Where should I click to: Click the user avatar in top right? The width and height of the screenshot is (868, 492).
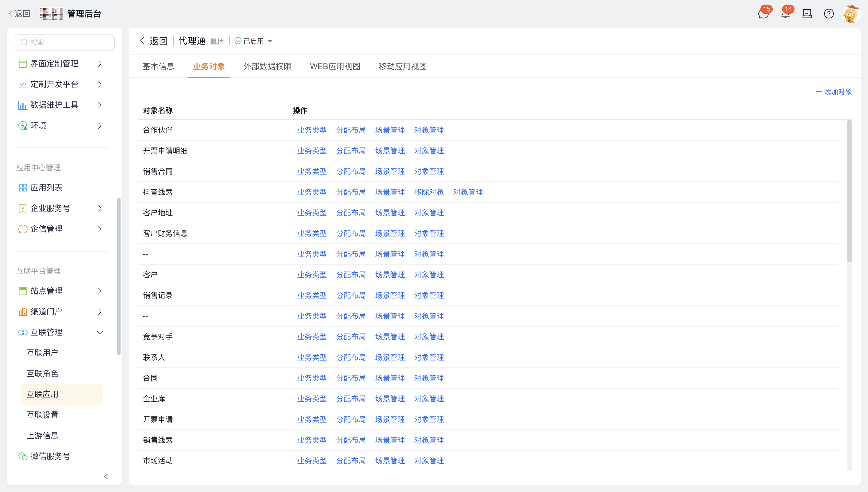click(851, 14)
